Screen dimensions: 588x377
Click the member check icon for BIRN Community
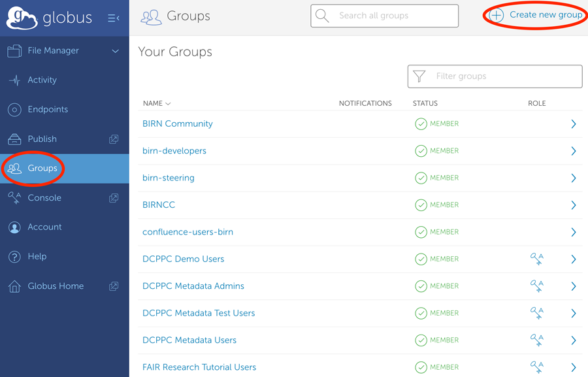point(421,123)
